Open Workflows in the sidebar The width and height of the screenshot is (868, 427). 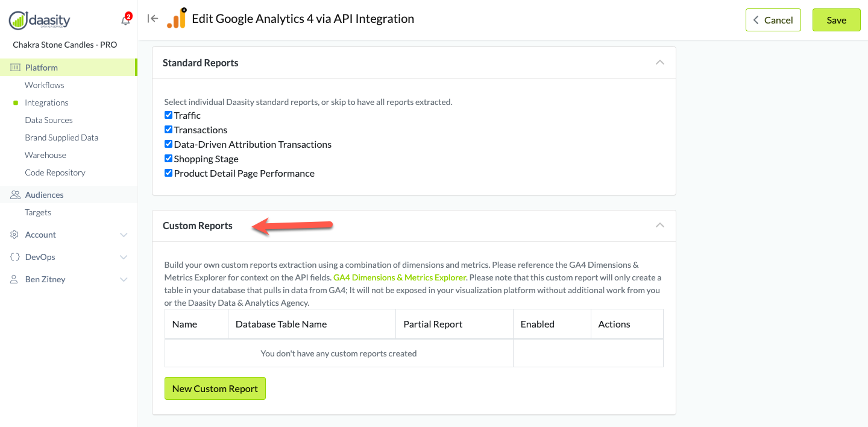44,85
